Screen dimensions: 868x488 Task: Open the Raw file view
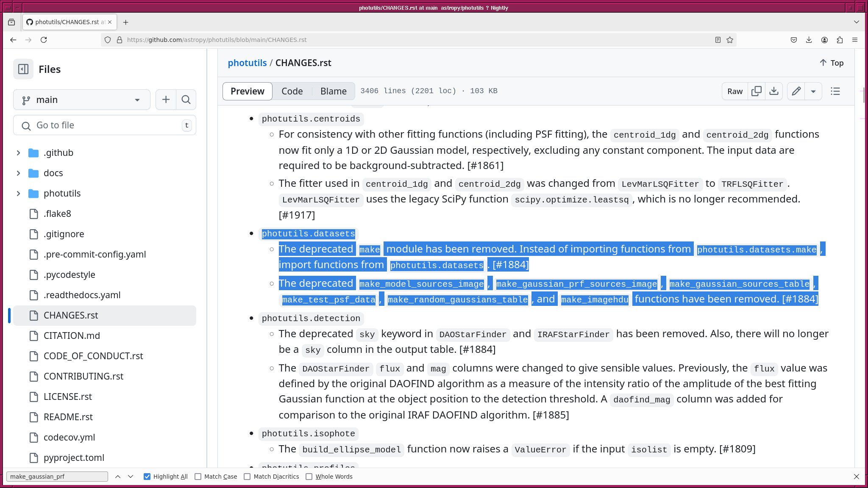(735, 91)
